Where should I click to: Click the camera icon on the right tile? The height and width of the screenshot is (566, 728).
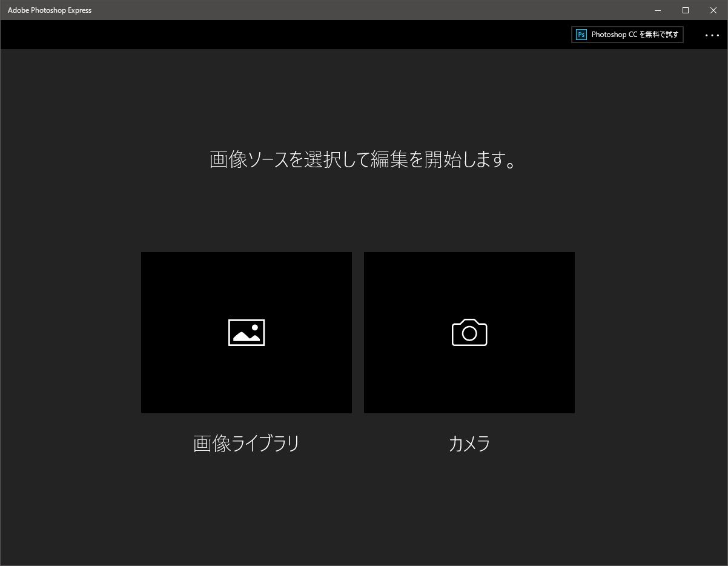469,332
